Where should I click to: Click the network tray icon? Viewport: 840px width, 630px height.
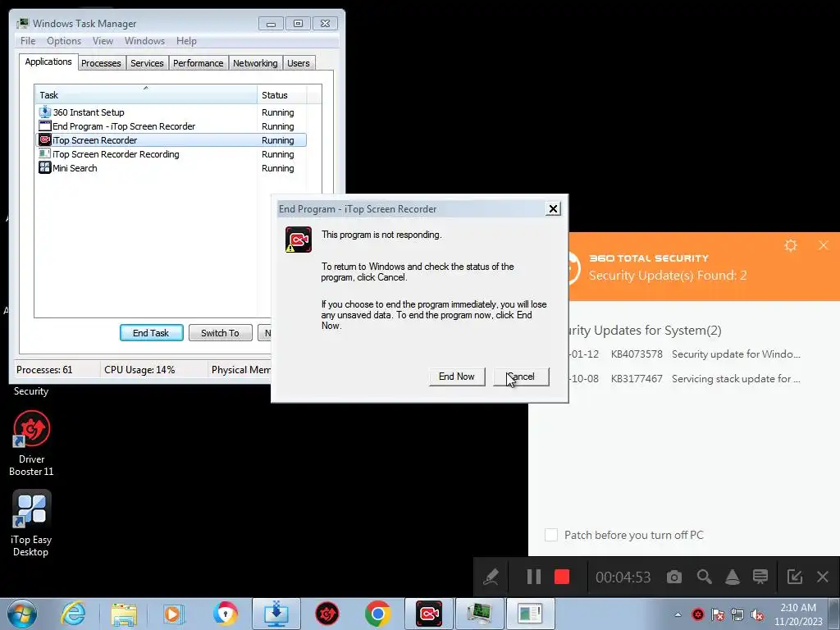pos(737,614)
